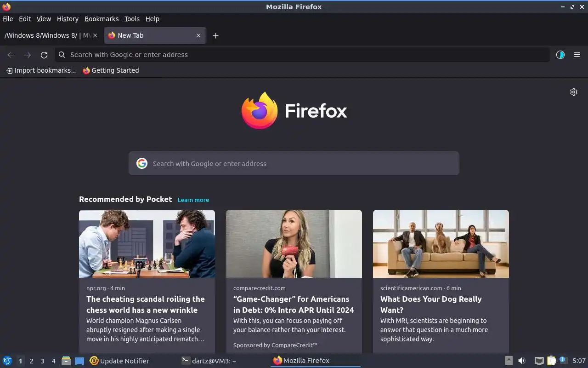The image size is (588, 368).
Task: Focus the page search box
Action: click(x=294, y=163)
